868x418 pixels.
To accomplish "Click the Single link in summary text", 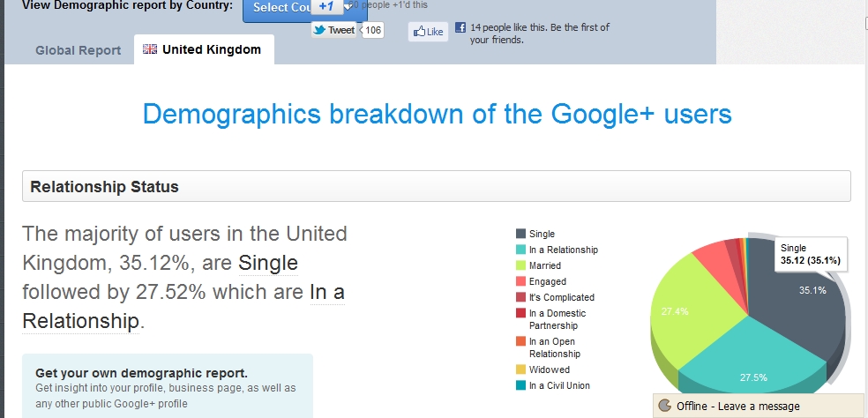I will pos(268,263).
